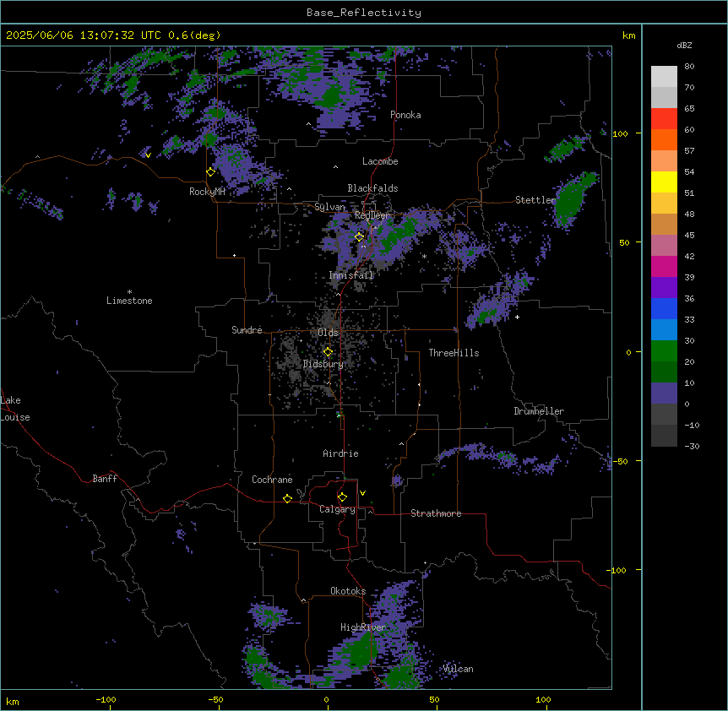Image resolution: width=728 pixels, height=711 pixels.
Task: Click the 0 tick on bottom km axis
Action: 326,699
